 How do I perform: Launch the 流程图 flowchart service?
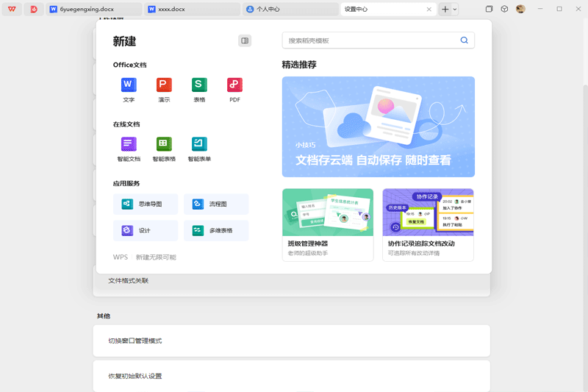click(x=216, y=204)
